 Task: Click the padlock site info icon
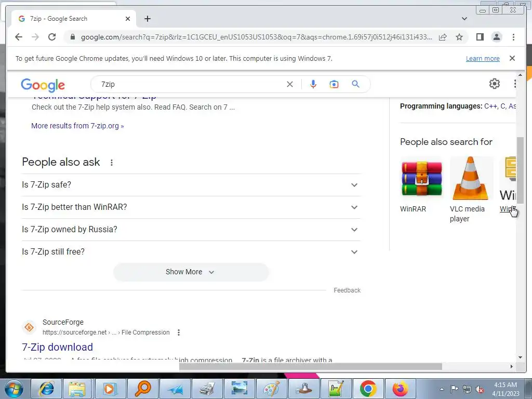tap(72, 37)
